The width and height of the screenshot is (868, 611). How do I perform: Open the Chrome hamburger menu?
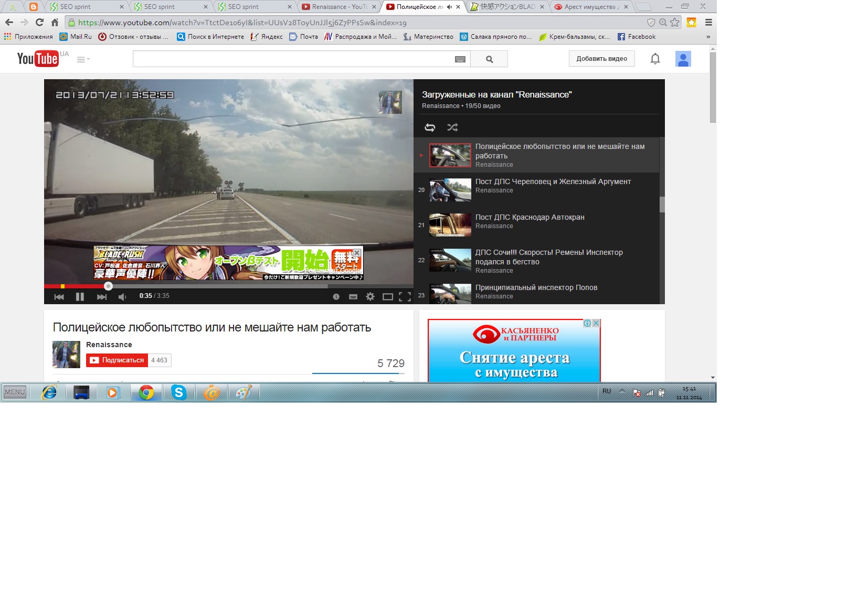[708, 22]
